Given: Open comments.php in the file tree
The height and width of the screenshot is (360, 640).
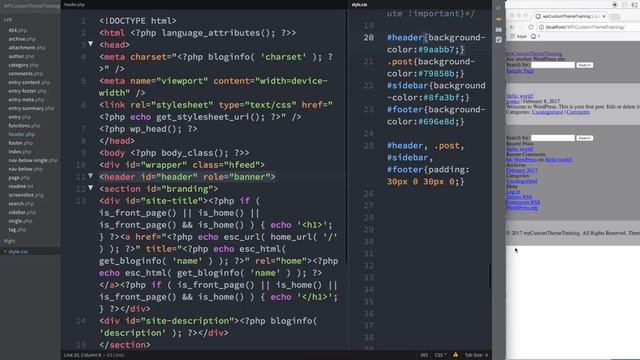Looking at the screenshot, I should [25, 73].
